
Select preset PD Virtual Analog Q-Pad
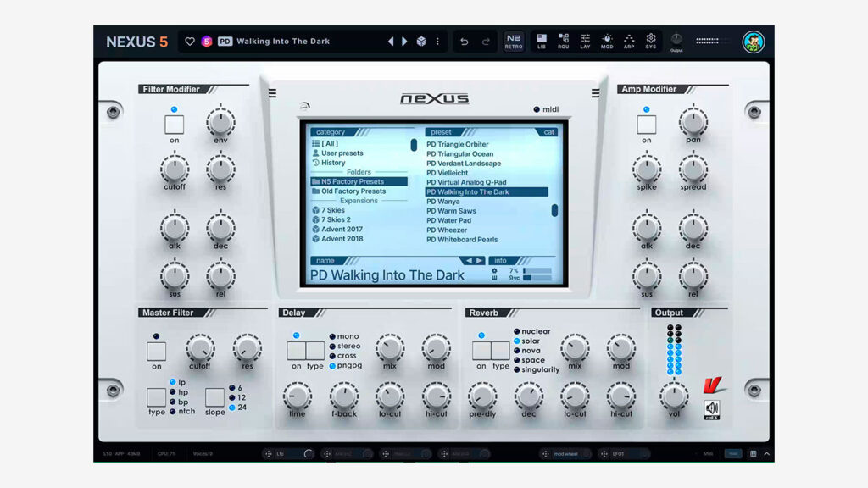[466, 182]
